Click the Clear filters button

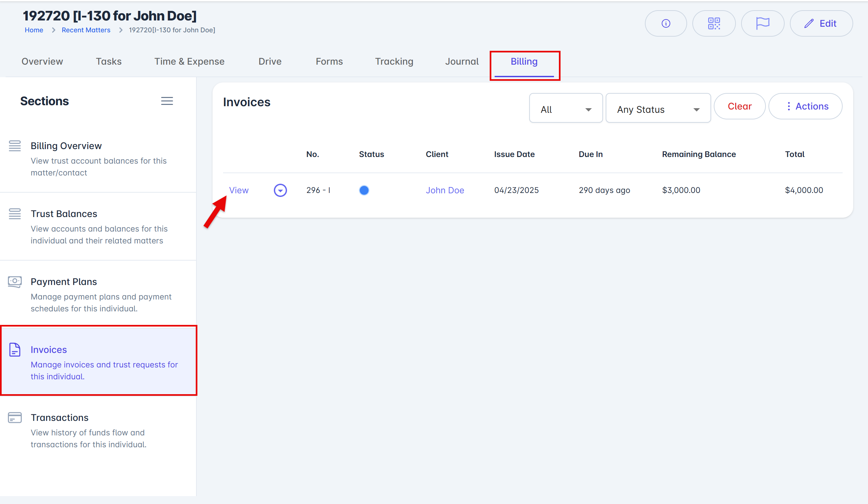[739, 106]
